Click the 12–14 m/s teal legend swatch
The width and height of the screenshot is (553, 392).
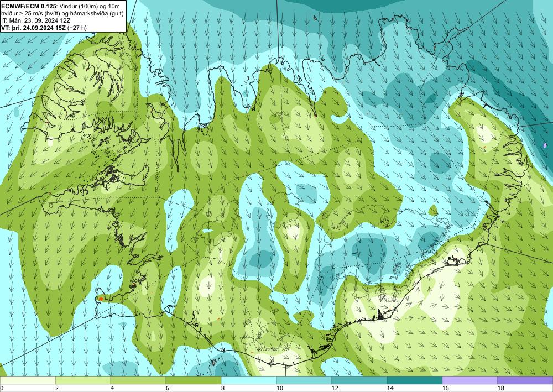click(x=359, y=380)
